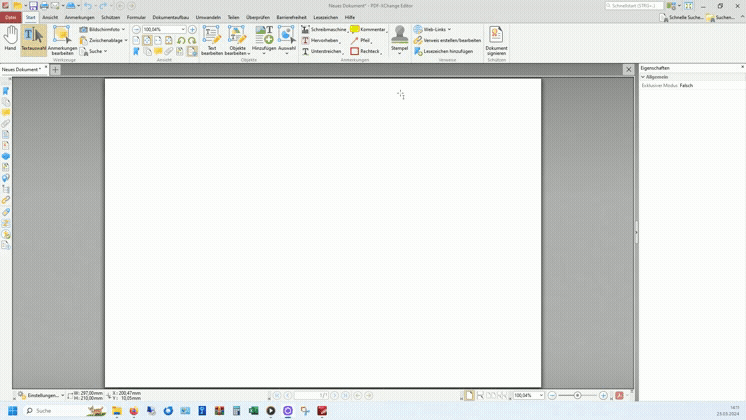The image size is (746, 420).
Task: Toggle the Unterstreichen underline tool
Action: point(323,51)
